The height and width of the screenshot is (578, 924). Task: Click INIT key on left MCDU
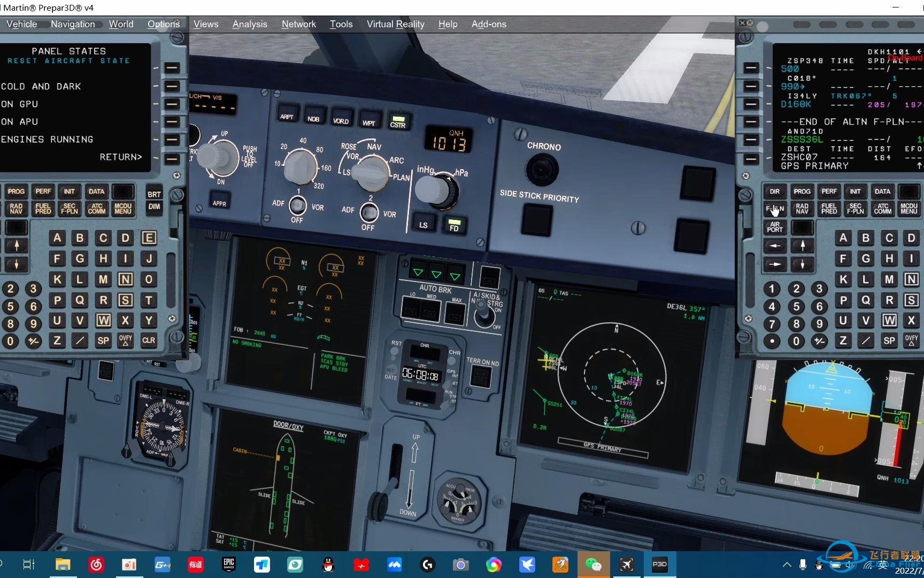[x=70, y=192]
